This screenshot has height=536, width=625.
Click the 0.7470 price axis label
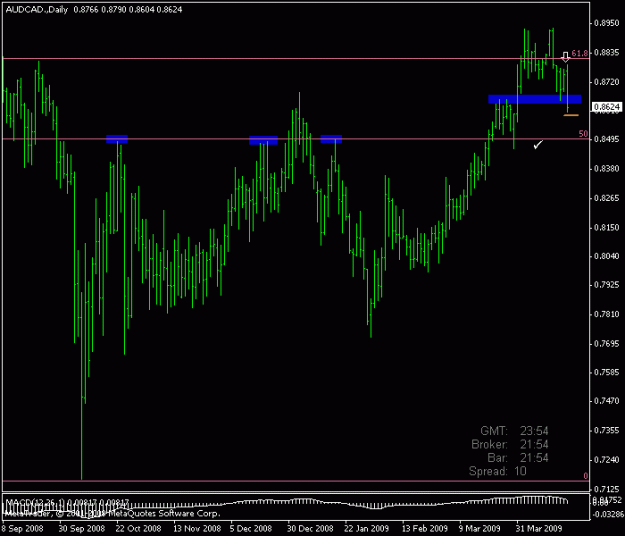pyautogui.click(x=607, y=401)
